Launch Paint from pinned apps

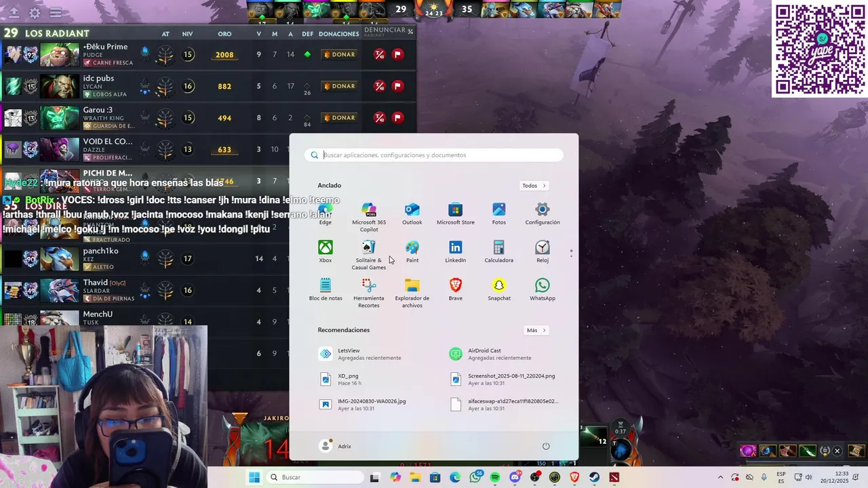click(412, 252)
